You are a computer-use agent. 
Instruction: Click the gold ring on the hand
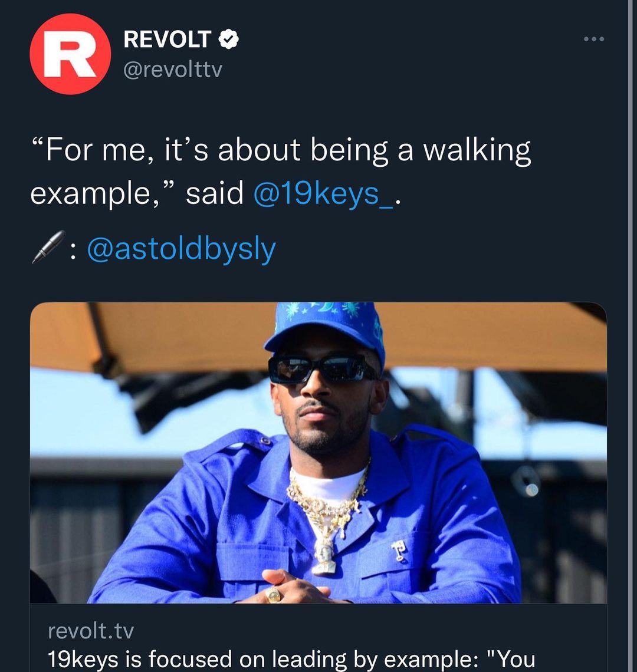[274, 594]
